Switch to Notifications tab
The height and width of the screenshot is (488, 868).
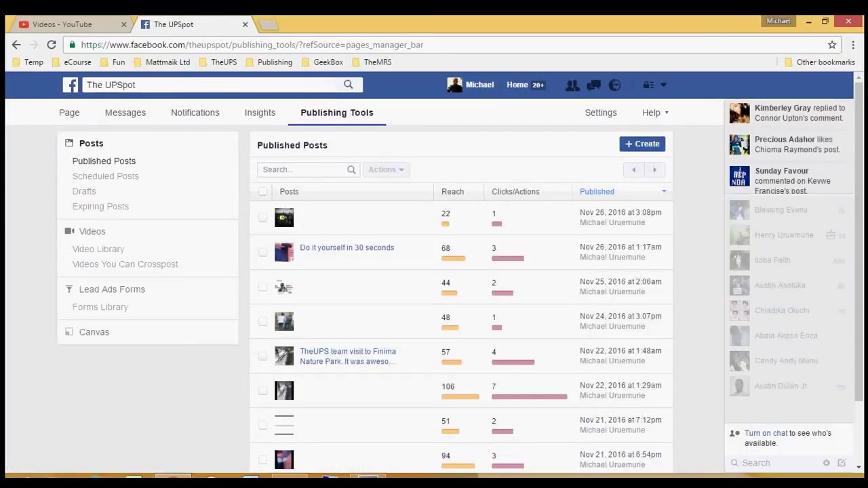[x=195, y=113]
